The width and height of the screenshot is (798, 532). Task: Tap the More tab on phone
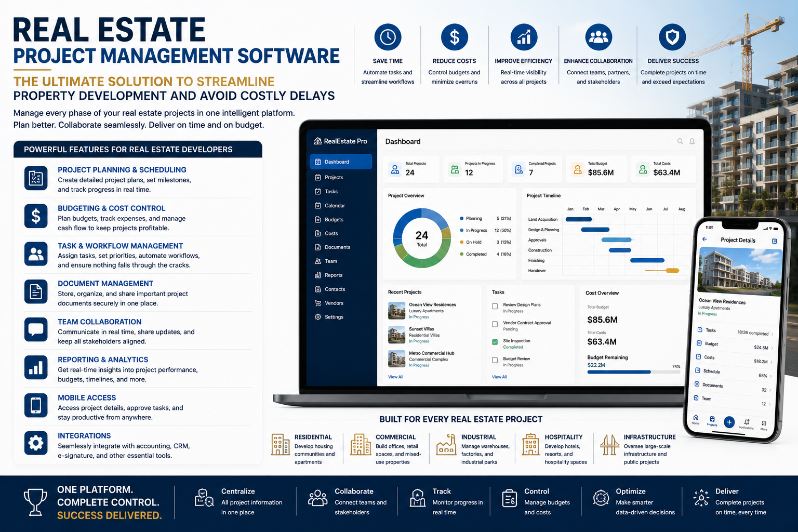click(x=764, y=426)
